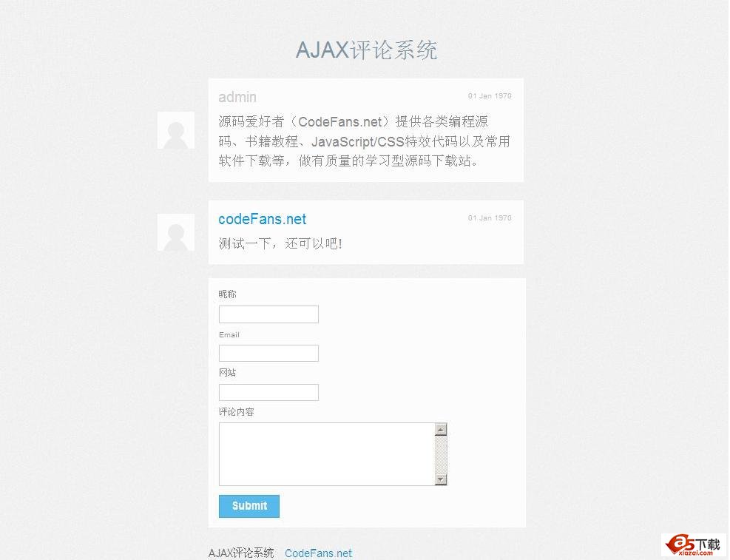Viewport: 730px width, 560px height.
Task: Click the date on codeFans.net comment
Action: point(490,217)
